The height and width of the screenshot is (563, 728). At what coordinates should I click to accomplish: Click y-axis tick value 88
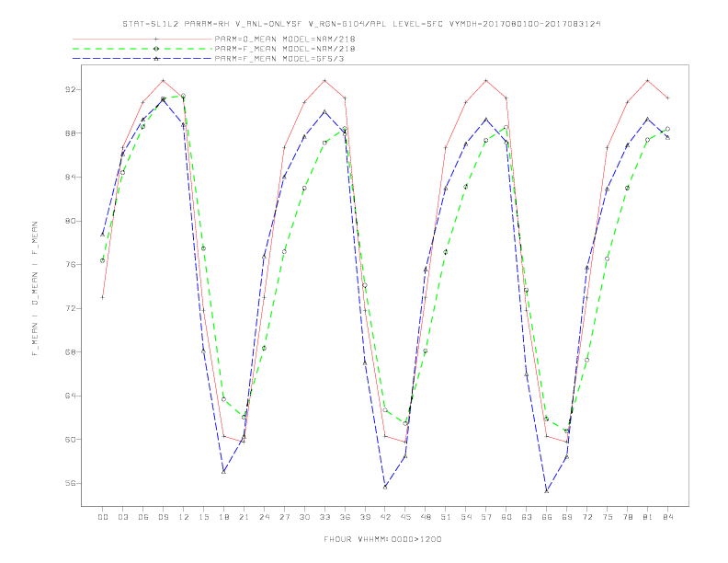[x=70, y=133]
